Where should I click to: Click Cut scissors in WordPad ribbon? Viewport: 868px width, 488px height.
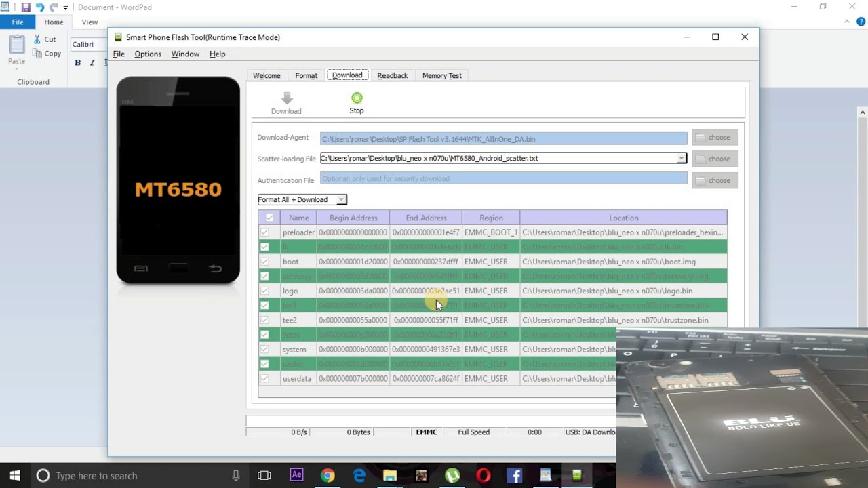point(37,39)
